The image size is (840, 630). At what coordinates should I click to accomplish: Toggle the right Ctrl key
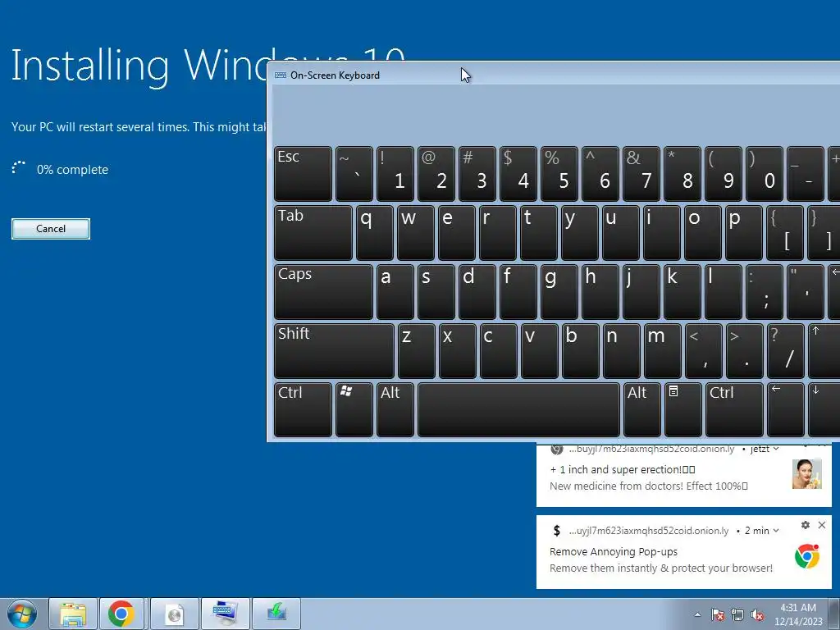[x=734, y=410]
